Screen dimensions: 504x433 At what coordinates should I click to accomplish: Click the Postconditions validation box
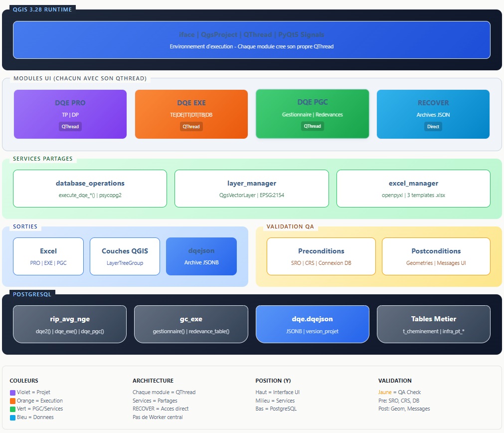click(436, 256)
